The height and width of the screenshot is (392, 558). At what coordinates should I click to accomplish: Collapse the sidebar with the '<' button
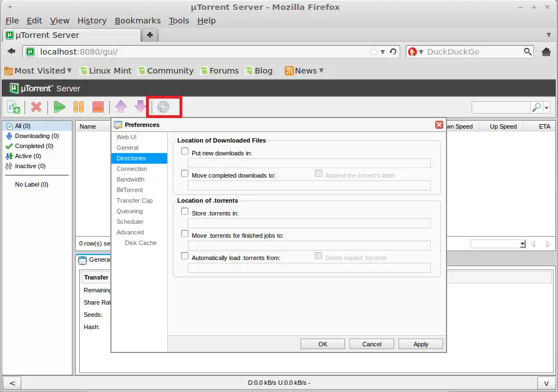click(12, 383)
